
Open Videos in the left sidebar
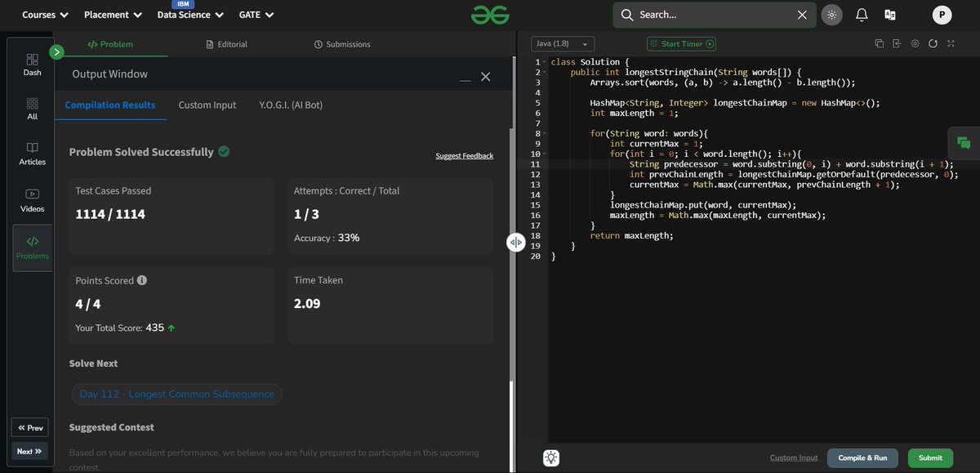point(32,200)
